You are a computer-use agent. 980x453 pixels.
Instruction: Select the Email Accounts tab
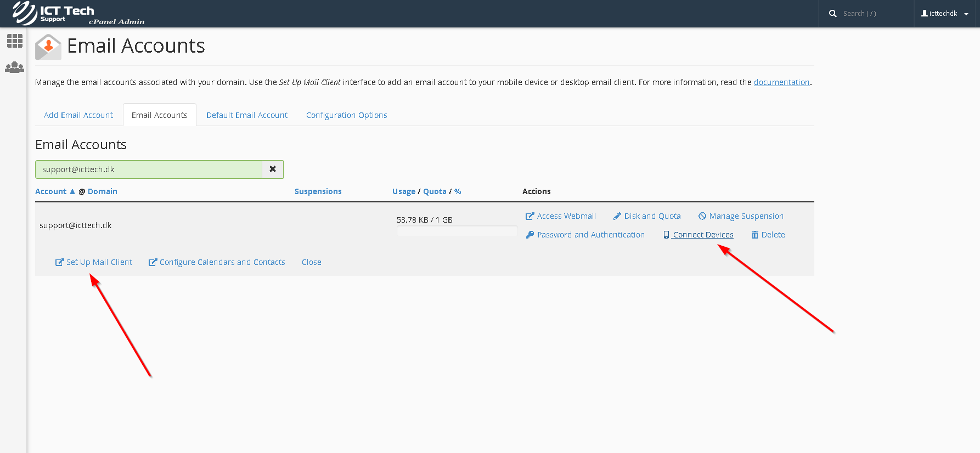[160, 115]
